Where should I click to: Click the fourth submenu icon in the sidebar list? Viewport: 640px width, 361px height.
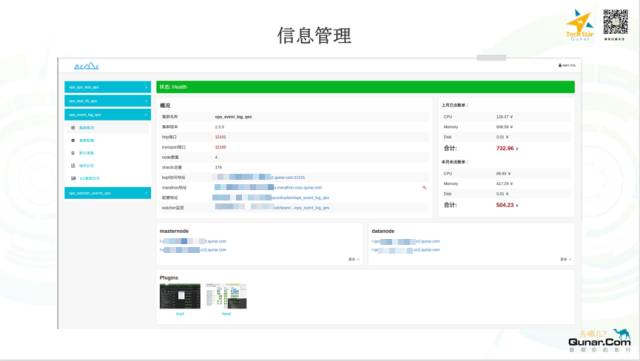[x=73, y=166]
